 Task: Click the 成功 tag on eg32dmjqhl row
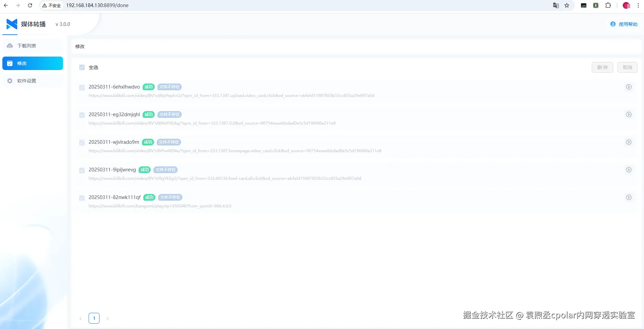149,114
